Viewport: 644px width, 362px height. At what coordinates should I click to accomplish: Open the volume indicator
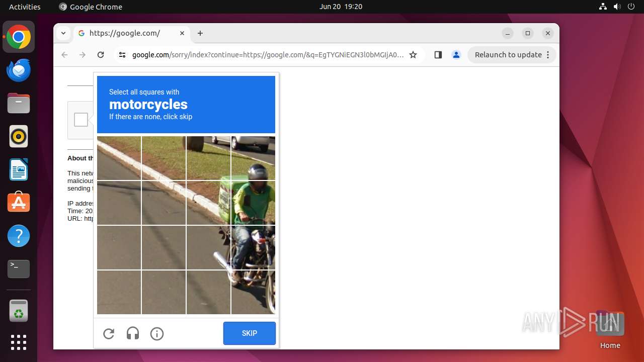617,7
